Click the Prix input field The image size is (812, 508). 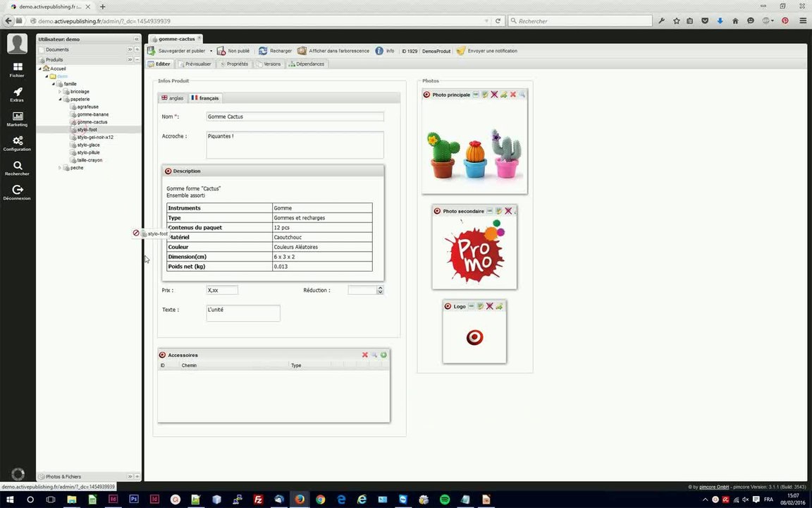(221, 290)
